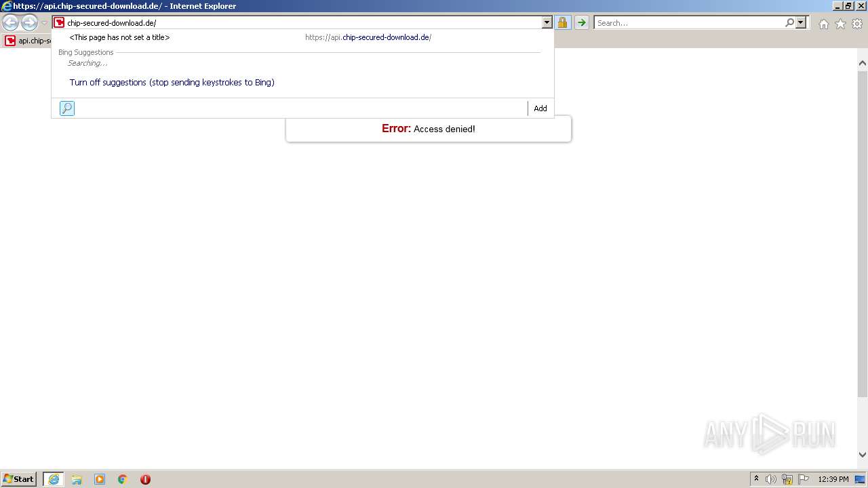Minimize the Internet Explorer window
The image size is (868, 488).
click(837, 6)
